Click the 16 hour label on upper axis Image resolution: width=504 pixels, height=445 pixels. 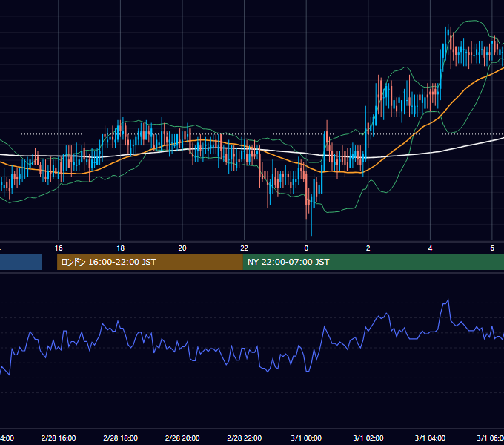(x=59, y=248)
